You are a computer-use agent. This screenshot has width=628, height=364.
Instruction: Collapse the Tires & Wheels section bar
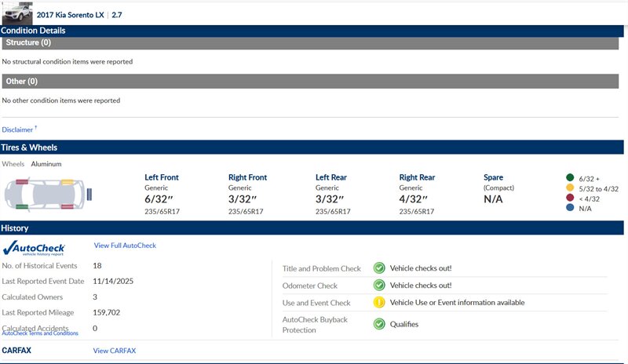(x=314, y=147)
